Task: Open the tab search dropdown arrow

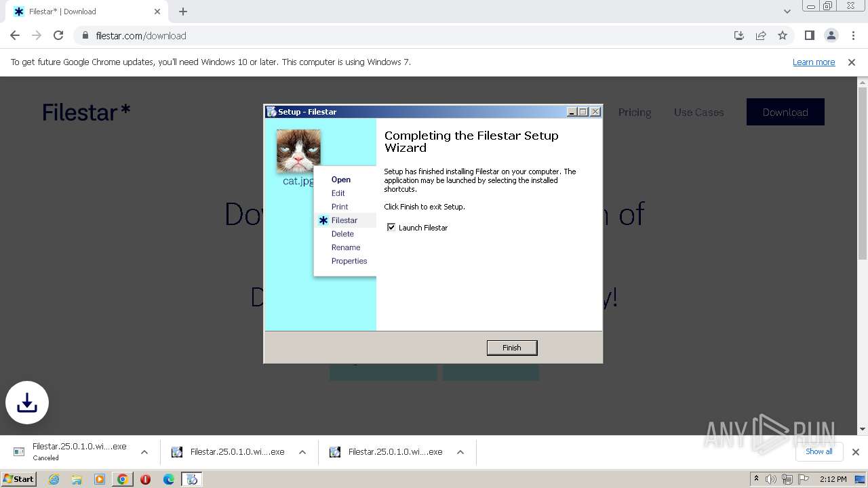Action: click(787, 12)
